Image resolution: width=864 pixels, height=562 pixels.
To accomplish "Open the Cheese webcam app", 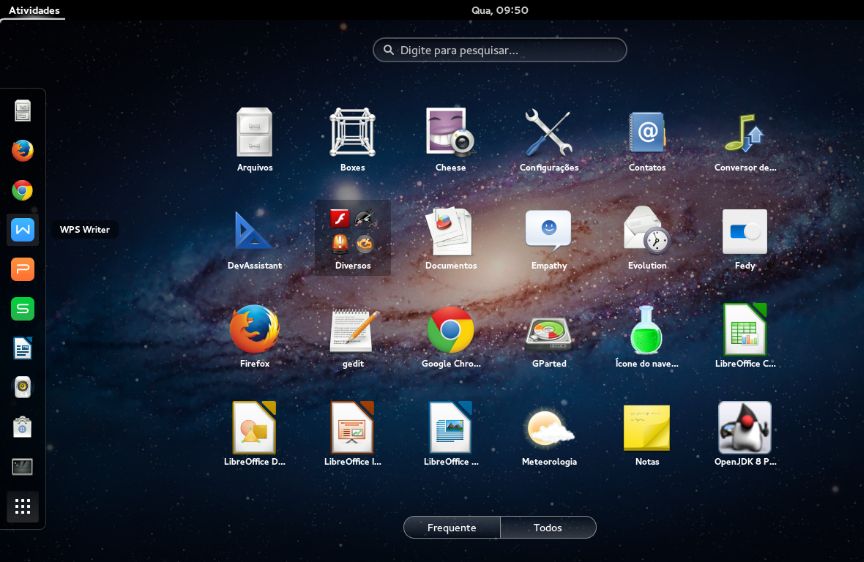I will point(450,139).
